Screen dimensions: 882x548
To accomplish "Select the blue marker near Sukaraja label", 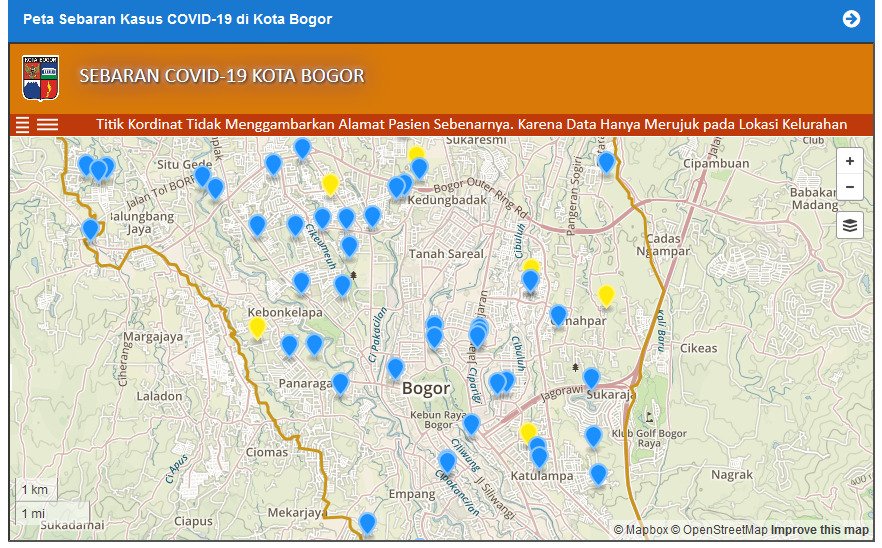I will pos(591,378).
